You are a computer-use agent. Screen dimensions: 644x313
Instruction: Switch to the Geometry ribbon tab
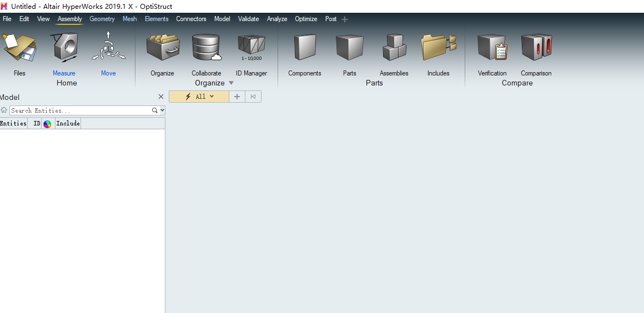click(102, 19)
